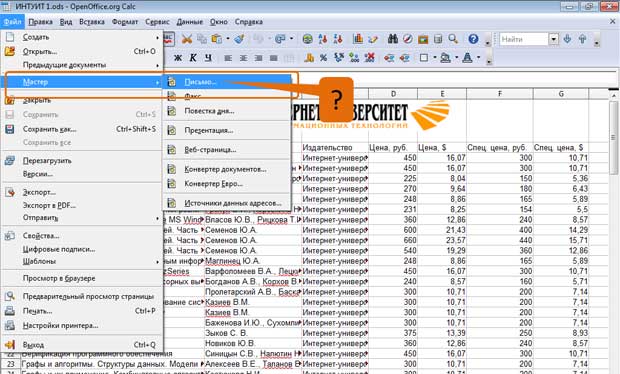Image resolution: width=620 pixels, height=374 pixels.
Task: Click Печать... in File menu
Action: (x=81, y=311)
